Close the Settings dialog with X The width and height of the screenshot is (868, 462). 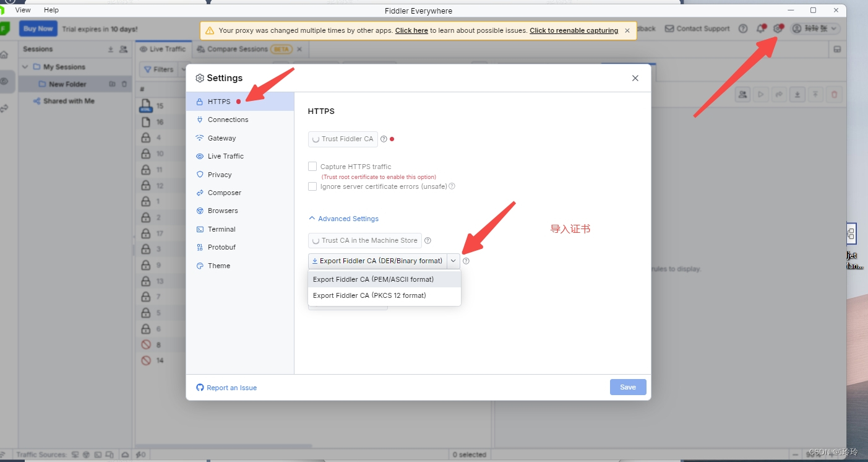635,78
